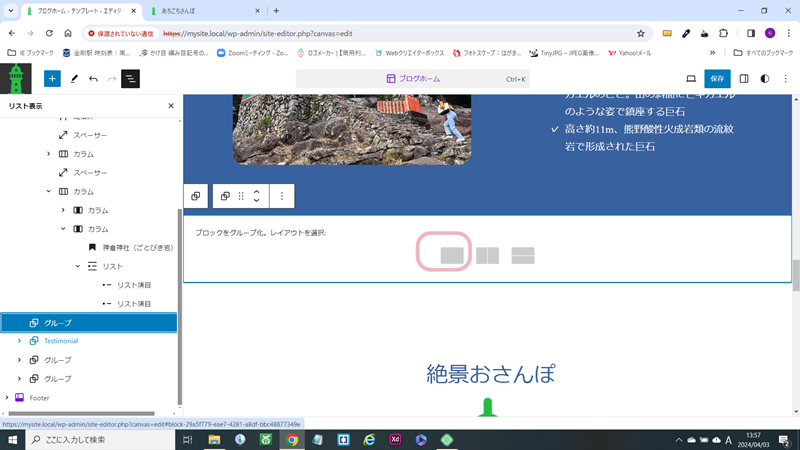800x450 pixels.
Task: Click the drag handle in block toolbar
Action: [241, 196]
